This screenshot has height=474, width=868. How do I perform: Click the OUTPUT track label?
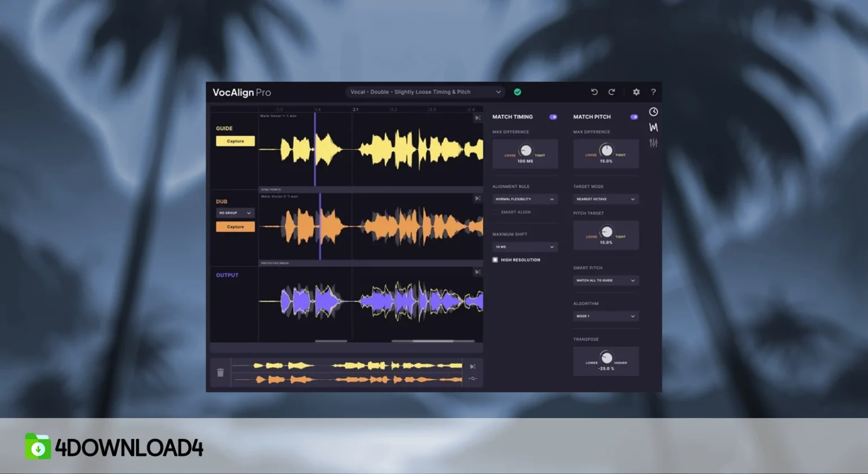(227, 275)
